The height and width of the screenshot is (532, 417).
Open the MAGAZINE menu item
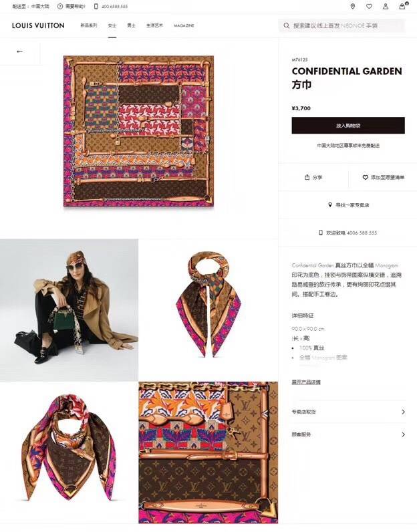(x=184, y=25)
